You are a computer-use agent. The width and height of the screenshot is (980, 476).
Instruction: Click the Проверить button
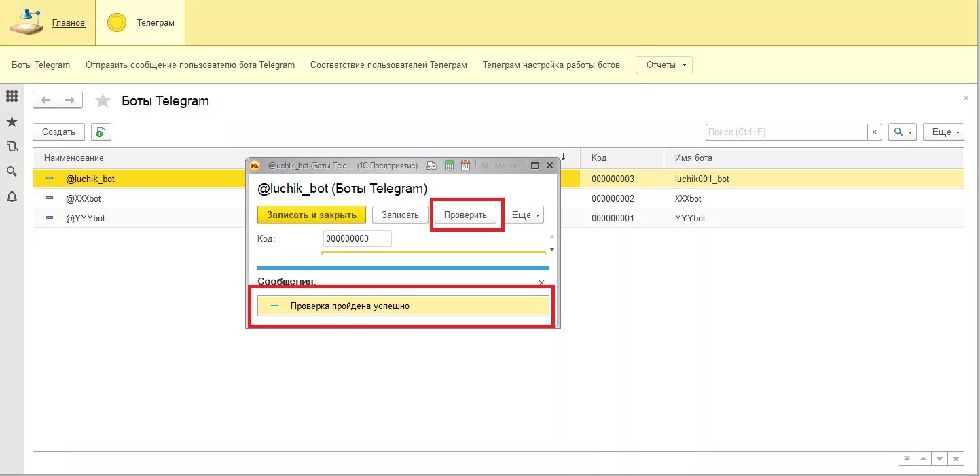[x=465, y=215]
